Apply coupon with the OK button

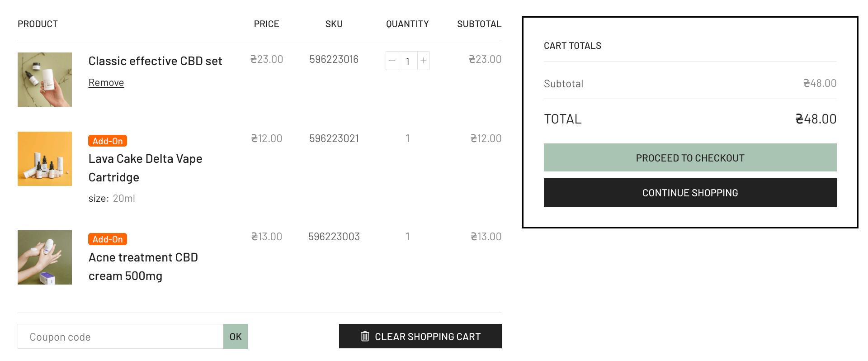pyautogui.click(x=236, y=336)
